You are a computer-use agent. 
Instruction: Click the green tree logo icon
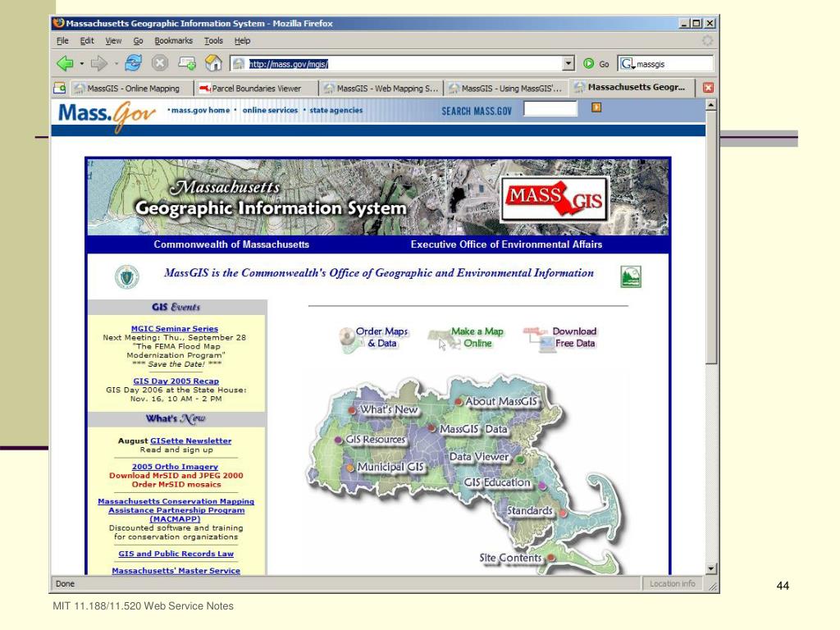(631, 276)
